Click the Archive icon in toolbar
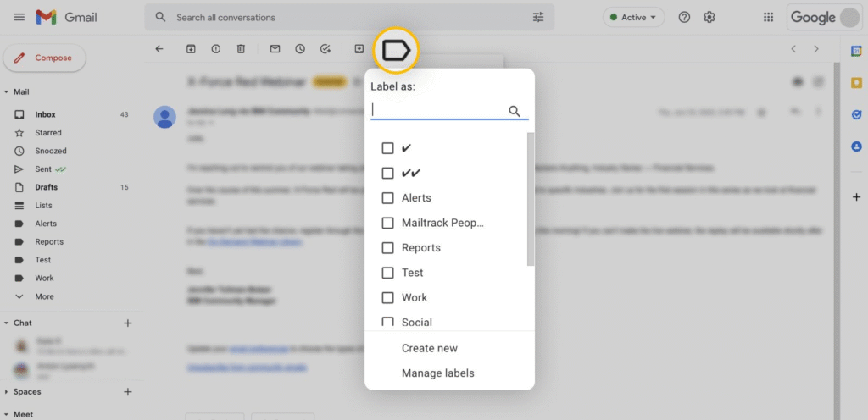 (x=191, y=49)
